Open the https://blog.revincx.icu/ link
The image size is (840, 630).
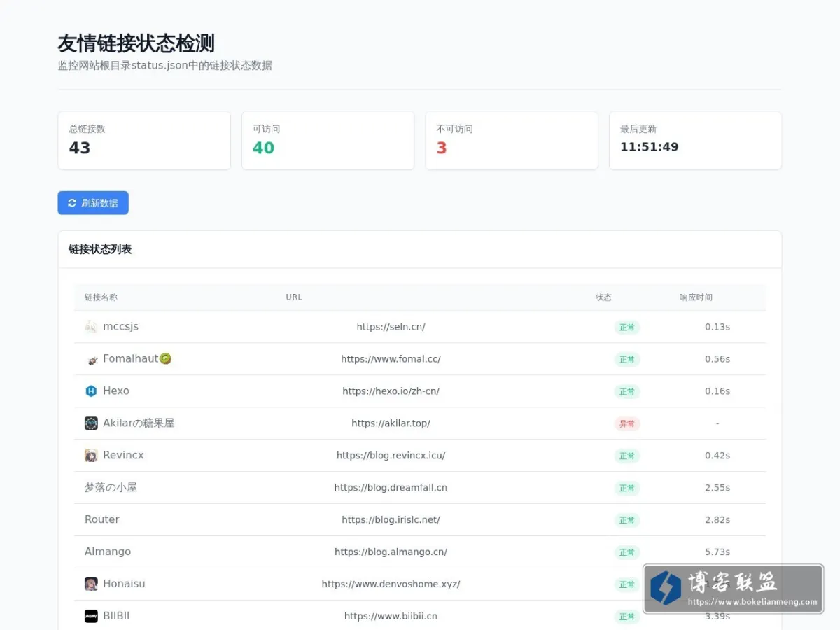tap(391, 456)
